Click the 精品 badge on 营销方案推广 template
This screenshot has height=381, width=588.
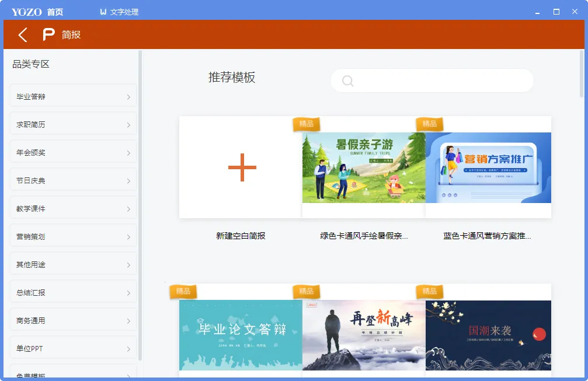tap(430, 124)
